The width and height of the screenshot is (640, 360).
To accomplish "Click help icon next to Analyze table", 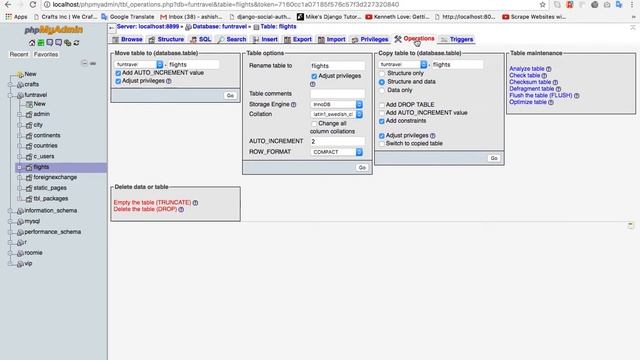I will 549,69.
